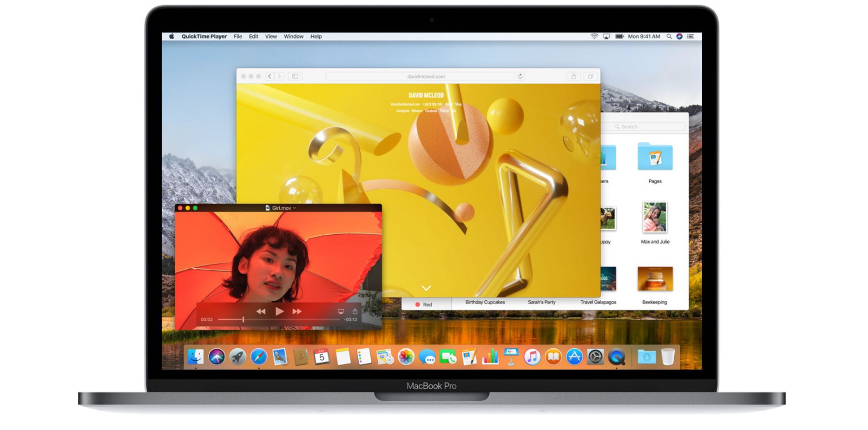
Task: Open Trash in the Dock
Action: tap(668, 357)
